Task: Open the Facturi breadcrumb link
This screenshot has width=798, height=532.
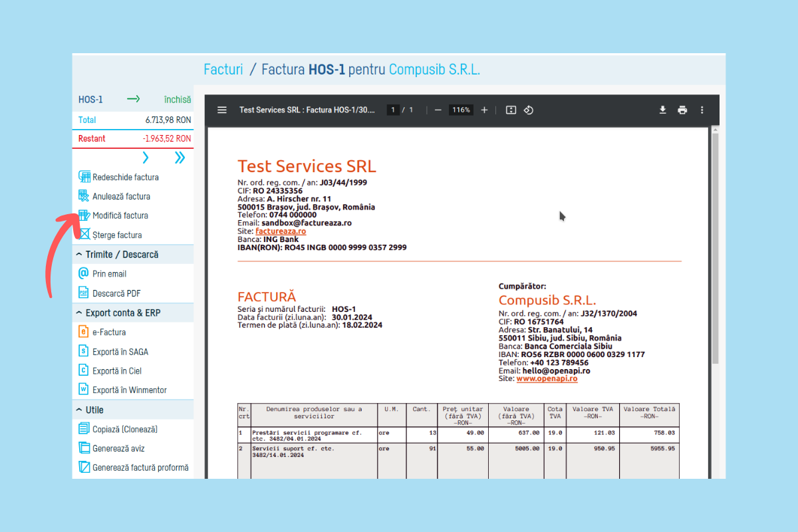Action: (223, 69)
